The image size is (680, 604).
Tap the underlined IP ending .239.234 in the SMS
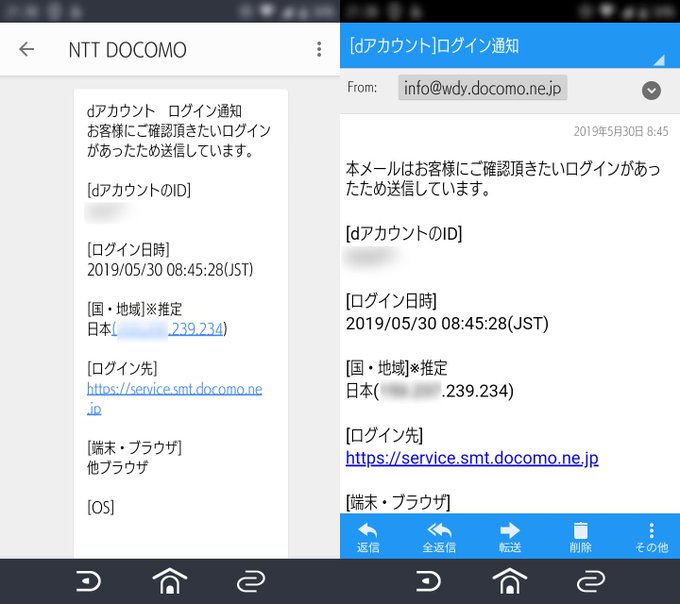pyautogui.click(x=169, y=330)
